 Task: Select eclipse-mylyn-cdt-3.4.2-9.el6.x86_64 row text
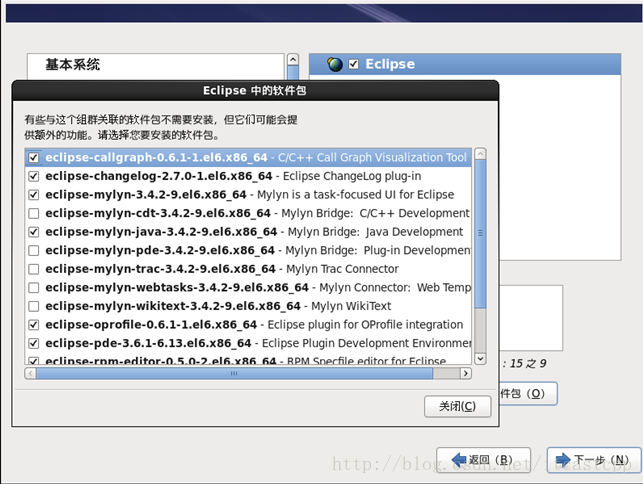click(158, 213)
